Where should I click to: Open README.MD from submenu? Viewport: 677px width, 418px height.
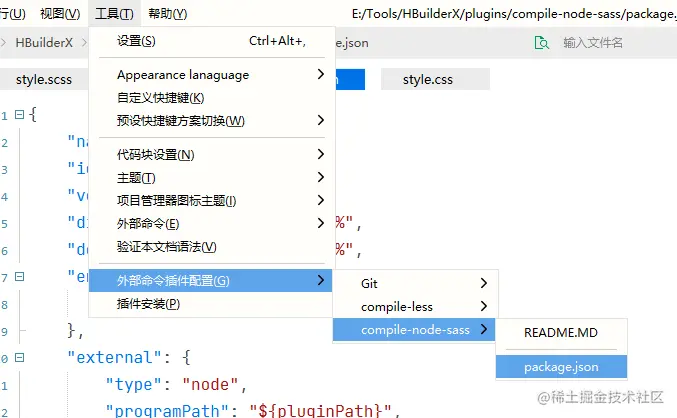click(x=561, y=332)
